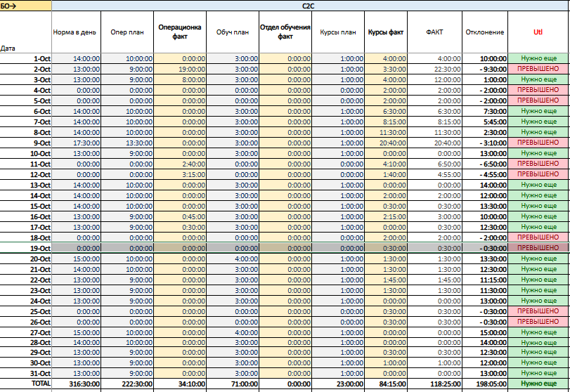570x392 pixels.
Task: Select the 84:15:00 total cell
Action: tap(386, 384)
